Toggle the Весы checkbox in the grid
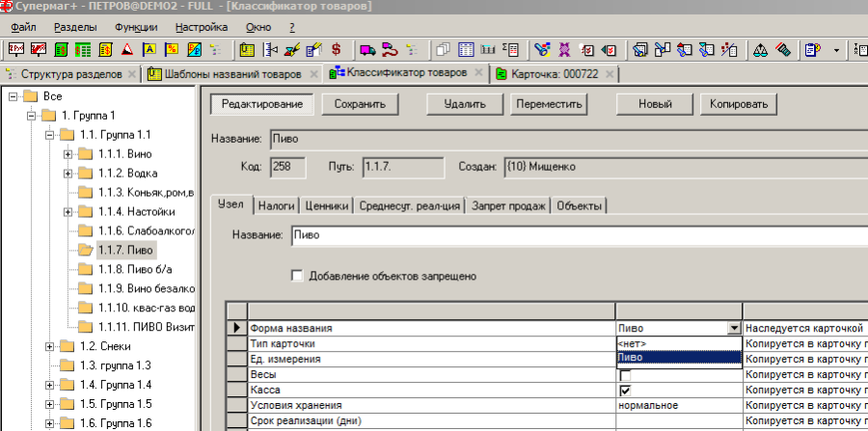This screenshot has width=868, height=431. [x=625, y=375]
